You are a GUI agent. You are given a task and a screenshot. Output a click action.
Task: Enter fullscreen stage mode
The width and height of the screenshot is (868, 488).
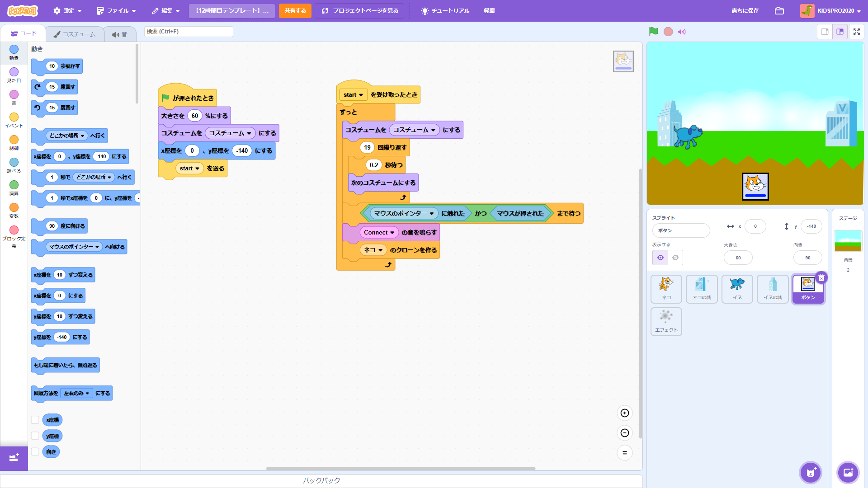[x=856, y=32]
